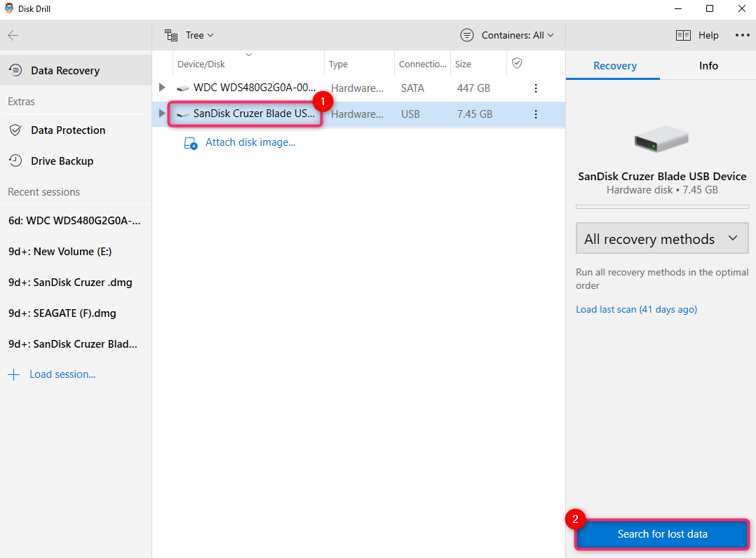Viewport: 756px width, 558px height.
Task: Click the large drive image in Recovery panel
Action: click(x=661, y=139)
